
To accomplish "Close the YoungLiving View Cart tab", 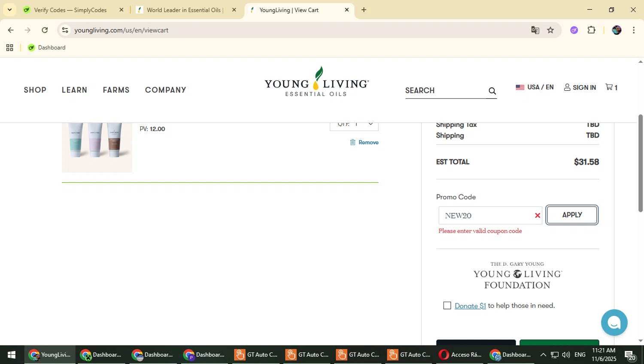I will [346, 9].
